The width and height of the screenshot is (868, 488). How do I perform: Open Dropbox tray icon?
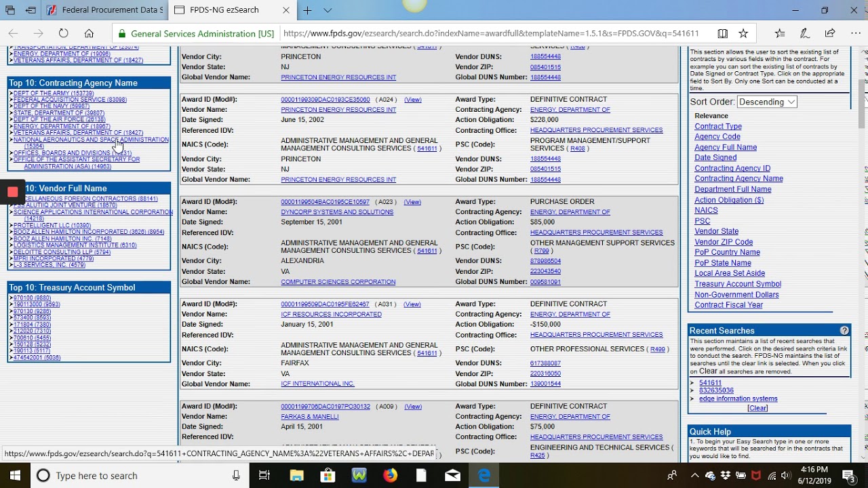coord(726,476)
